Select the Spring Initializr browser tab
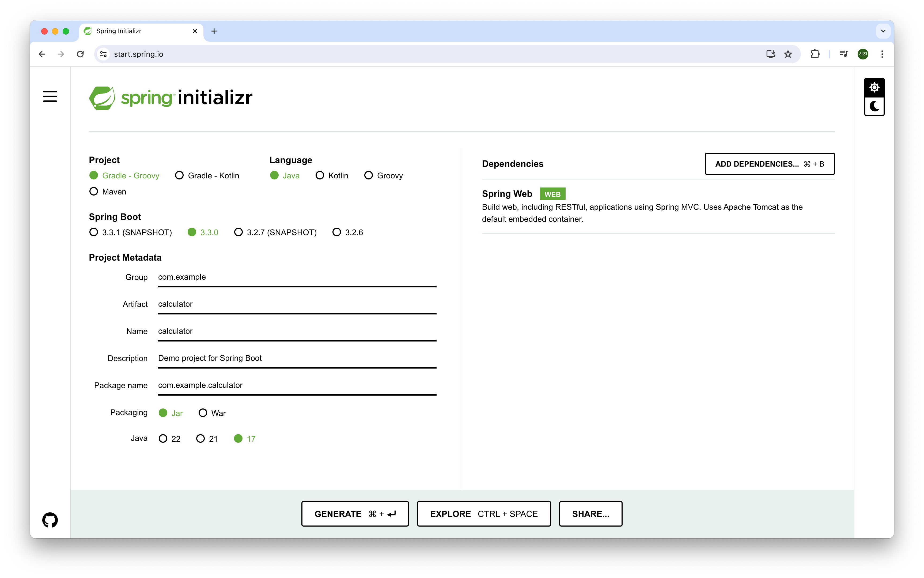The width and height of the screenshot is (924, 578). click(141, 31)
